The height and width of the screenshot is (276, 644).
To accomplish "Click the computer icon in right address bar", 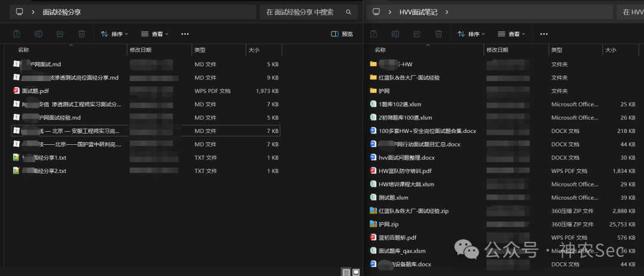I will 376,12.
